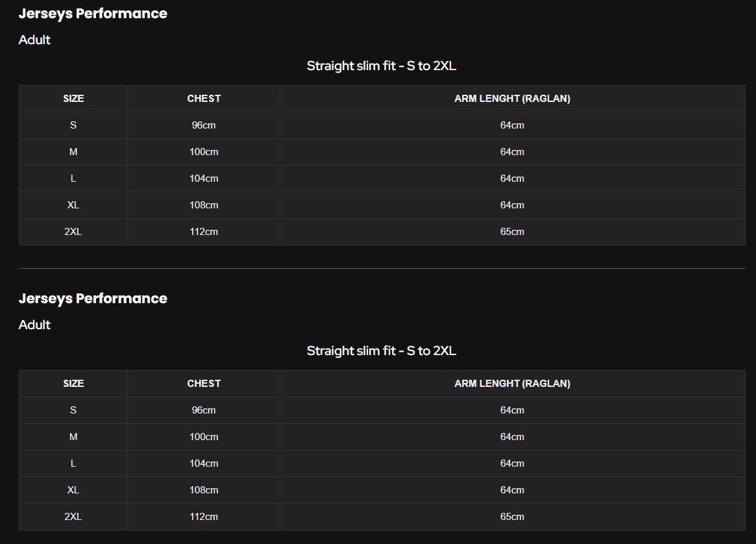Click the 108cm chest value in the first table

(204, 205)
